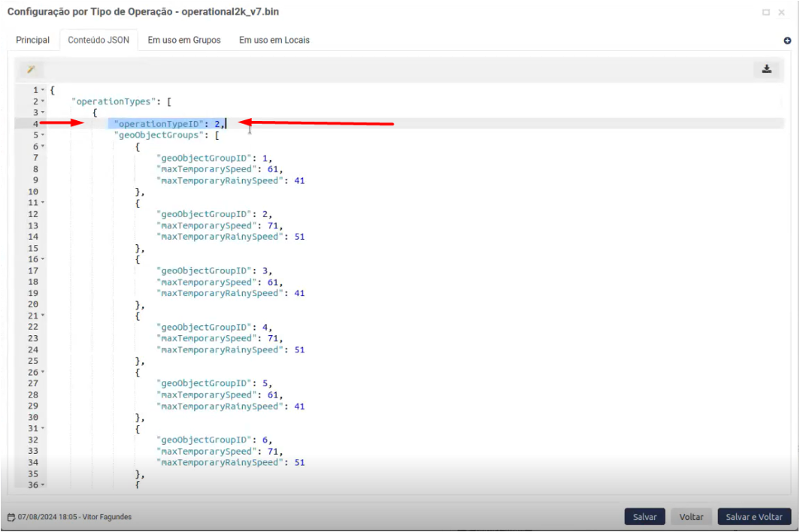Switch to the Principal tab
Screen dimensions: 800x532
pos(32,40)
